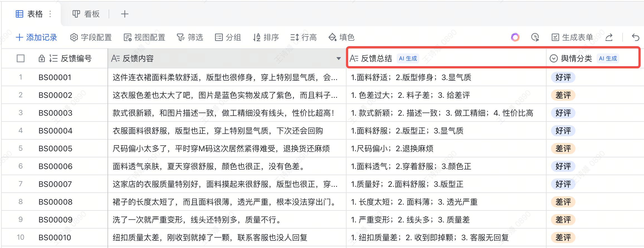
Task: Click the share arrow icon
Action: pos(609,37)
